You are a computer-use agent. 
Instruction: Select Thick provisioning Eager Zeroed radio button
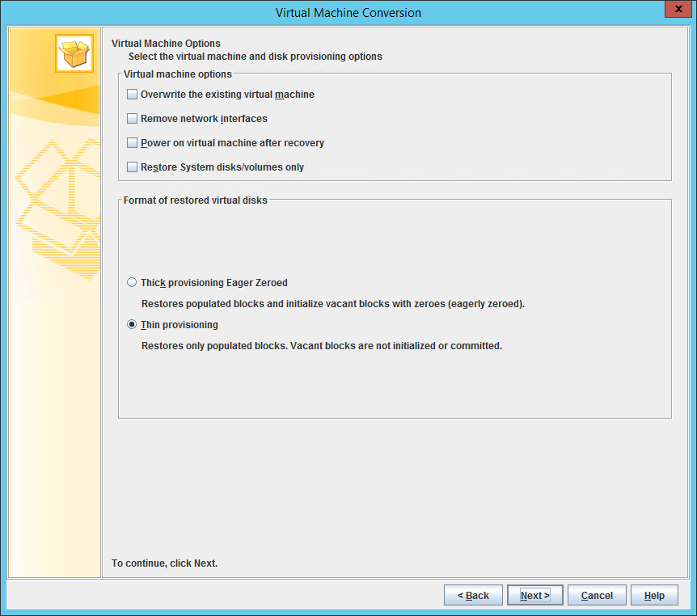coord(133,283)
